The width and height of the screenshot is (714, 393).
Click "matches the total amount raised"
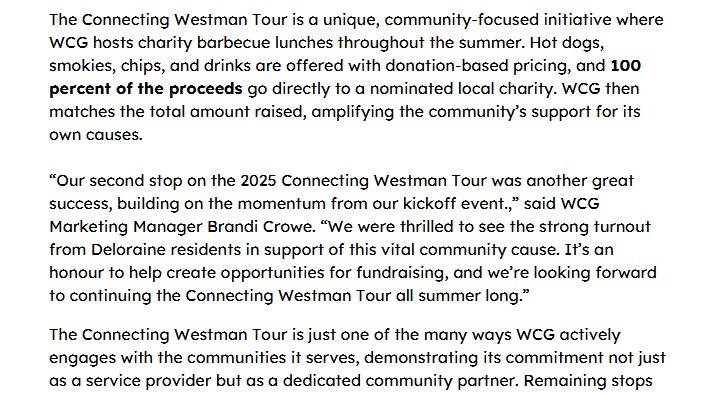pos(176,112)
